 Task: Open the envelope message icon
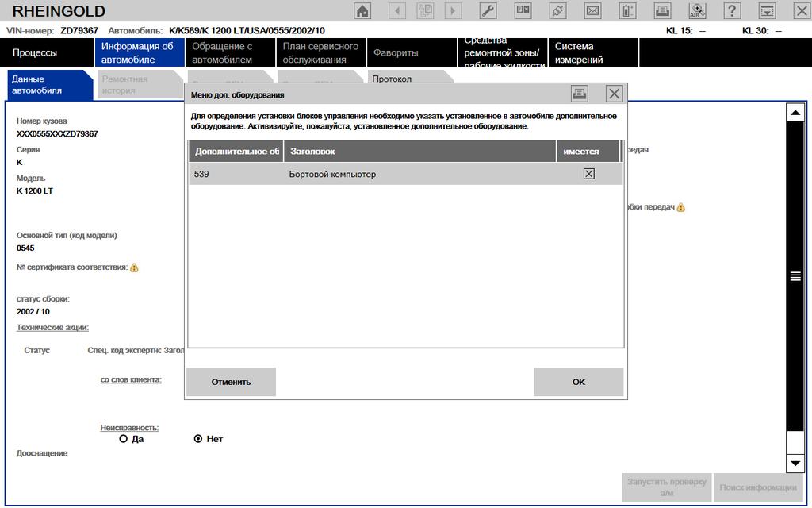pos(592,11)
